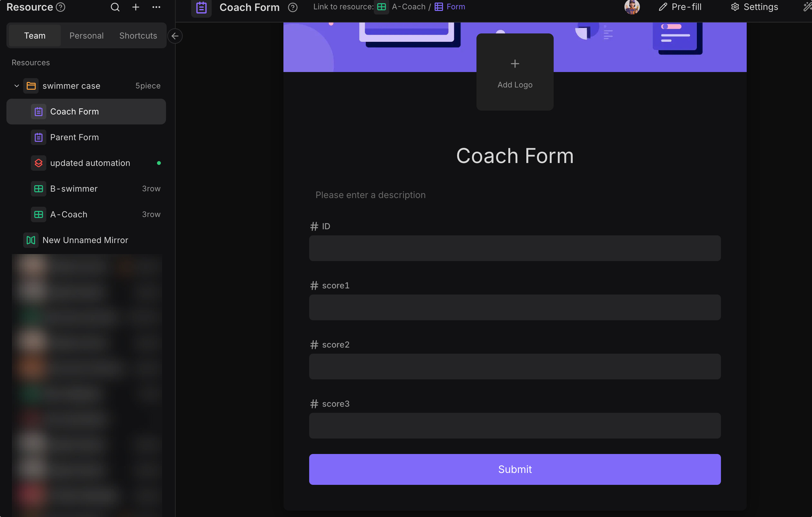This screenshot has width=812, height=517.
Task: Open the three-dot more options menu
Action: pyautogui.click(x=156, y=7)
